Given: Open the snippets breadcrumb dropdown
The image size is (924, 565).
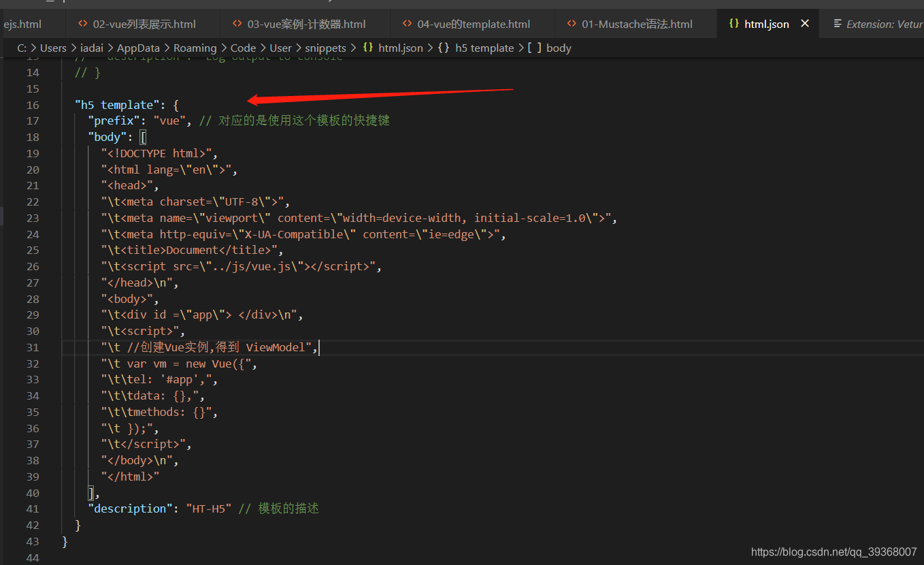Looking at the screenshot, I should [325, 48].
